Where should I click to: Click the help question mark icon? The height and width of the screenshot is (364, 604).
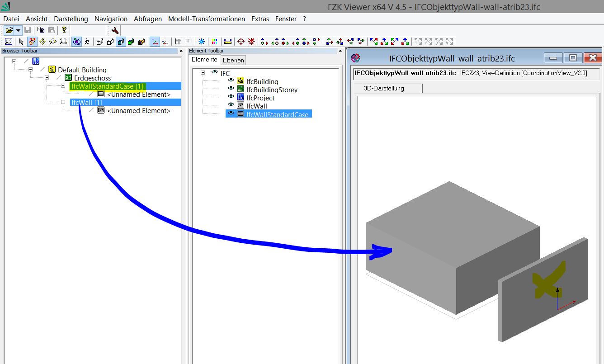64,30
